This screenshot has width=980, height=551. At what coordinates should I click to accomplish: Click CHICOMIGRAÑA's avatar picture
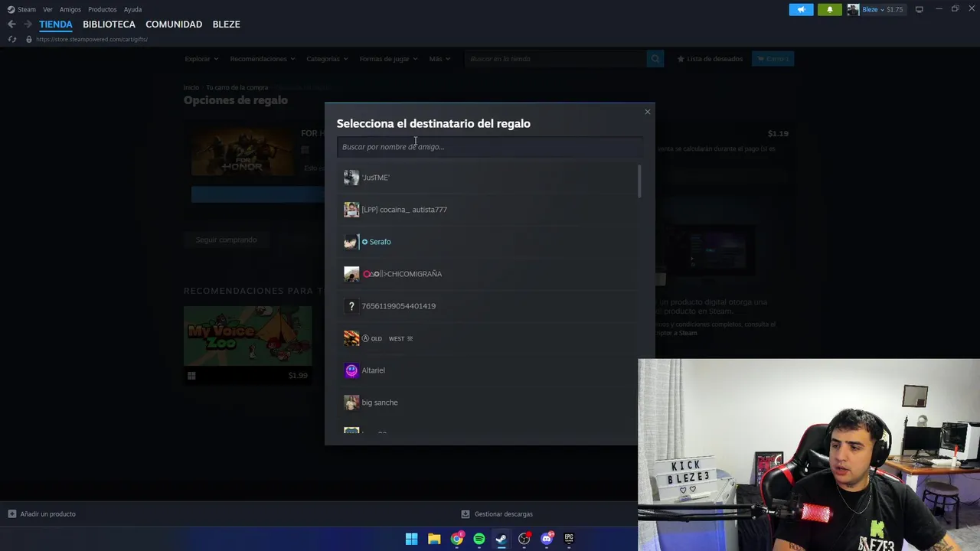click(351, 274)
